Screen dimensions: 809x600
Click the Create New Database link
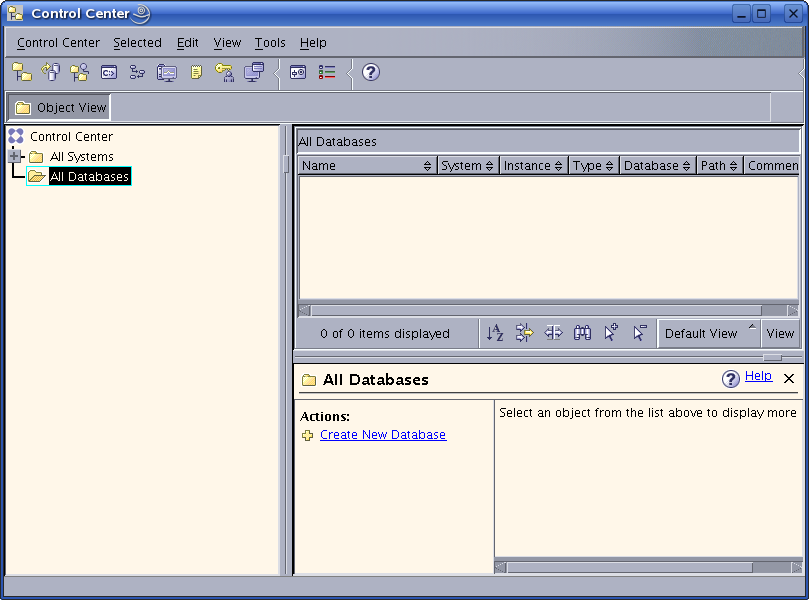(383, 435)
